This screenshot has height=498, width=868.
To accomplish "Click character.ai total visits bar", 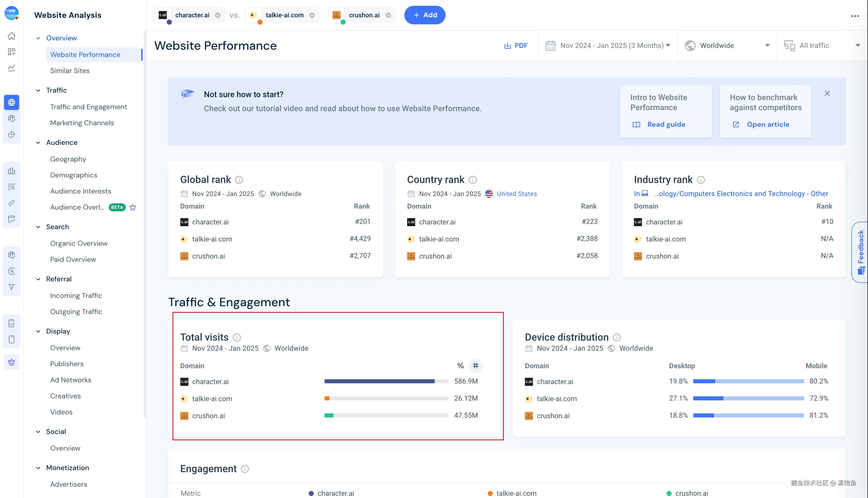I will [x=379, y=381].
